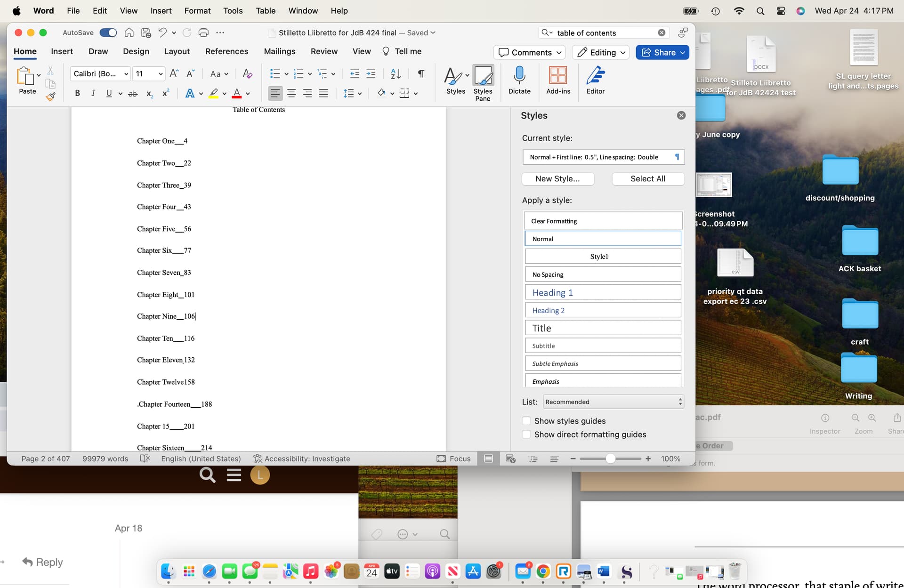Viewport: 904px width, 588px height.
Task: Open the References ribbon tab
Action: pyautogui.click(x=226, y=51)
